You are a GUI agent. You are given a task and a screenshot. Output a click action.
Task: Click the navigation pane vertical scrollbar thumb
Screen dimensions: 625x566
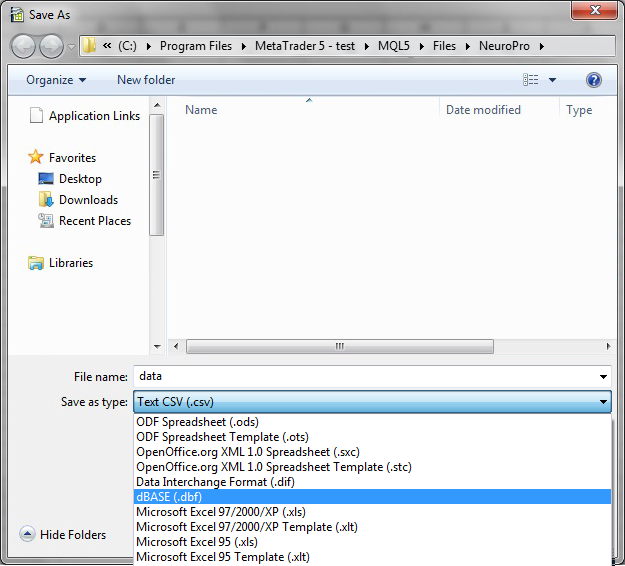click(x=157, y=175)
